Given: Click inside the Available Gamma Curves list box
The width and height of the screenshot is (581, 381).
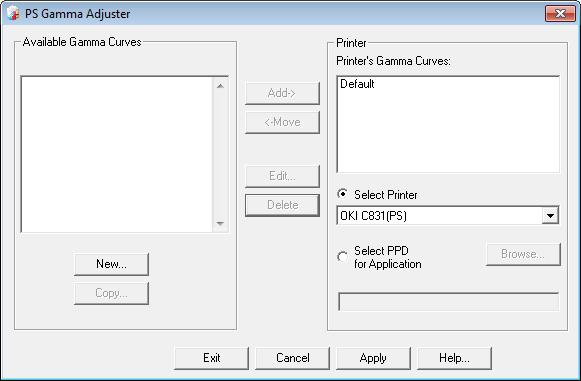Looking at the screenshot, I should pyautogui.click(x=117, y=155).
